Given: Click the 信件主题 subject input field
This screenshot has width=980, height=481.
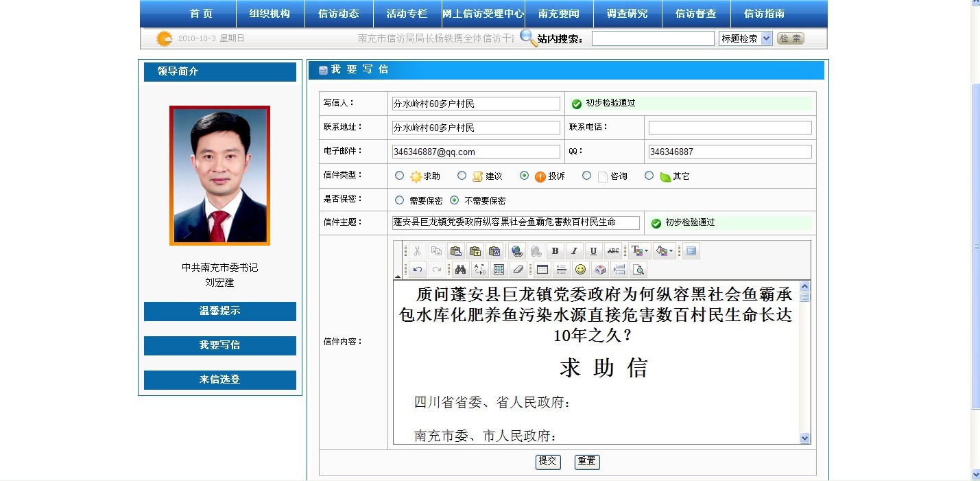Looking at the screenshot, I should 516,223.
